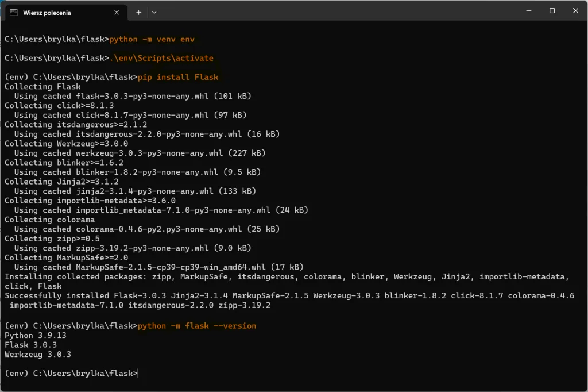
Task: Open the profile dropdown chevron
Action: click(x=154, y=13)
